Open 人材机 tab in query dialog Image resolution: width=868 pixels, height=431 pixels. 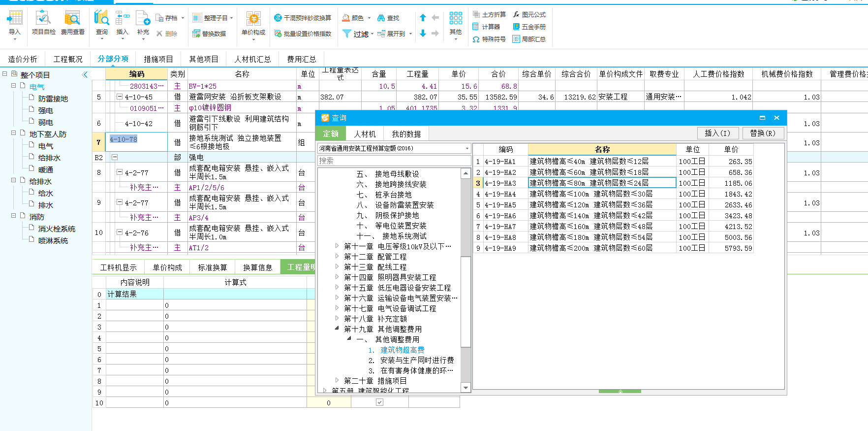click(x=365, y=134)
